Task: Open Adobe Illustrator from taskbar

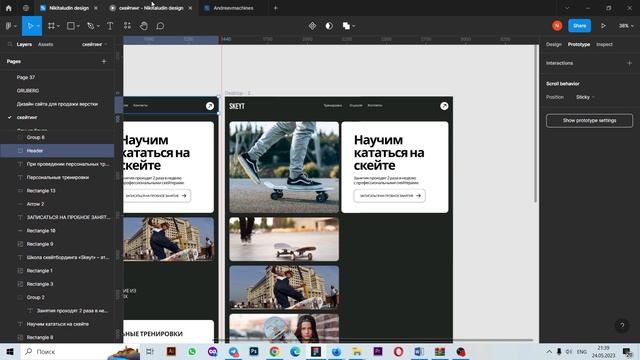Action: point(171,351)
